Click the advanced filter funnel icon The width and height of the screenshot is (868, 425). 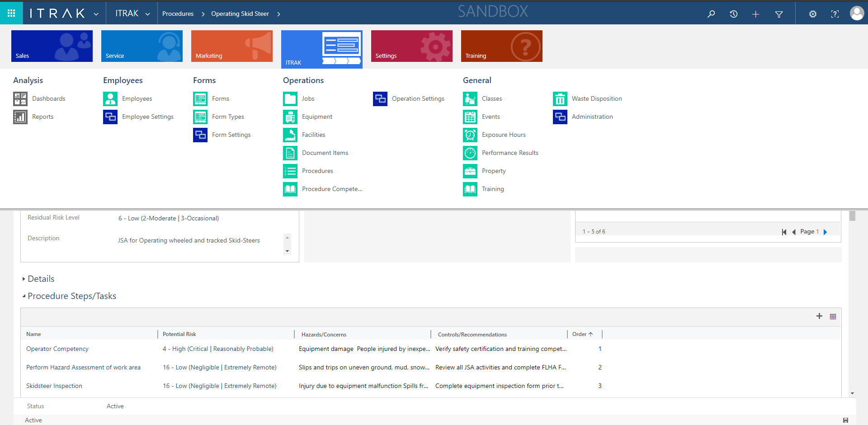[x=779, y=13]
